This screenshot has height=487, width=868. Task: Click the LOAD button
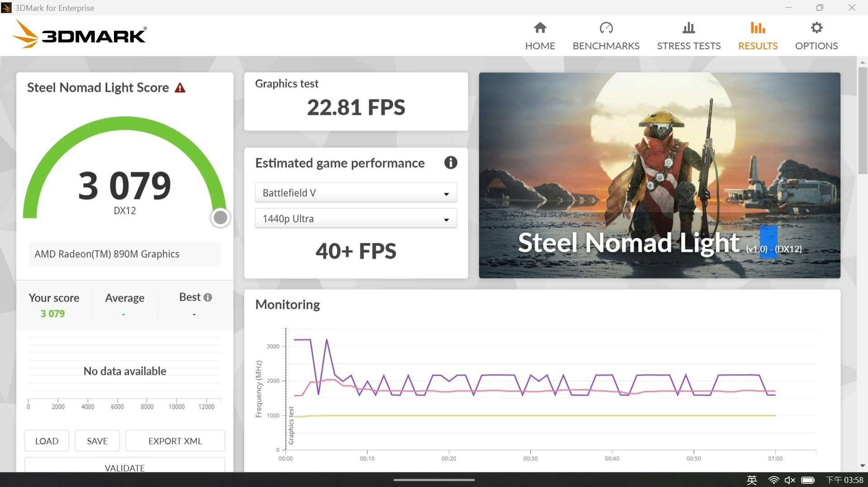tap(47, 441)
